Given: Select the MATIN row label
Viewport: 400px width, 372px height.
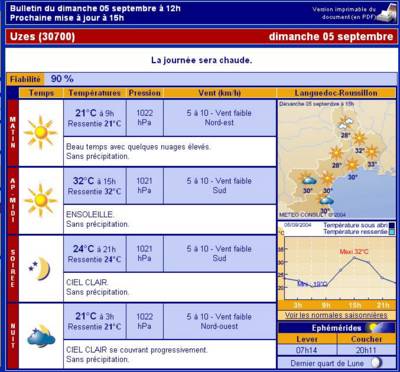Looking at the screenshot, I should pyautogui.click(x=13, y=133).
